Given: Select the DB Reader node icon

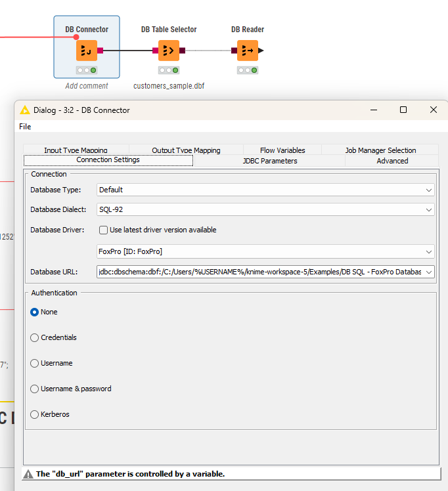Looking at the screenshot, I should (x=247, y=51).
